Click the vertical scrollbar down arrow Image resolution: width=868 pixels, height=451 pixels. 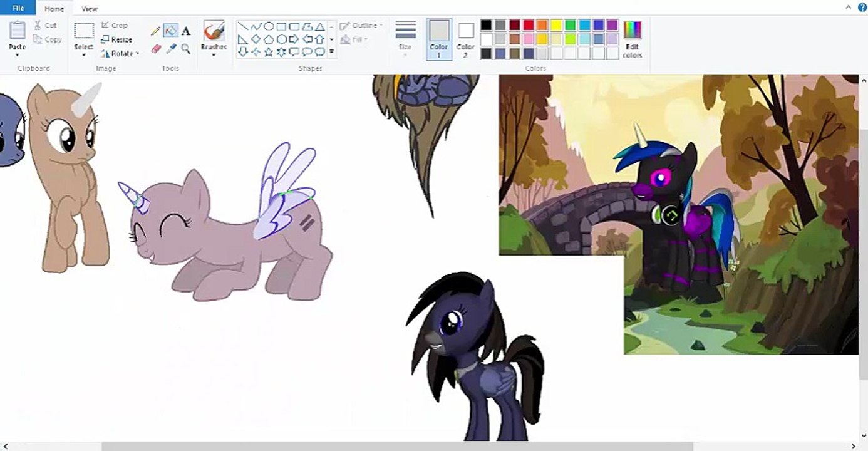click(x=864, y=436)
